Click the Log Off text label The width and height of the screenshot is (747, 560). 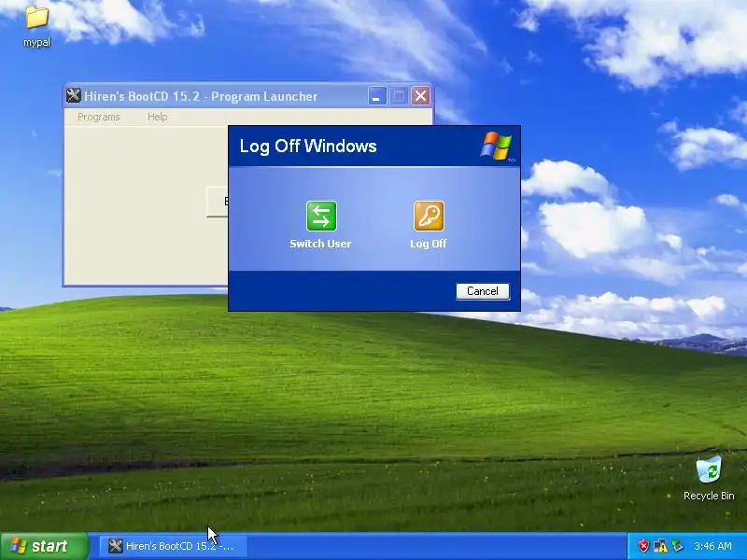tap(429, 244)
